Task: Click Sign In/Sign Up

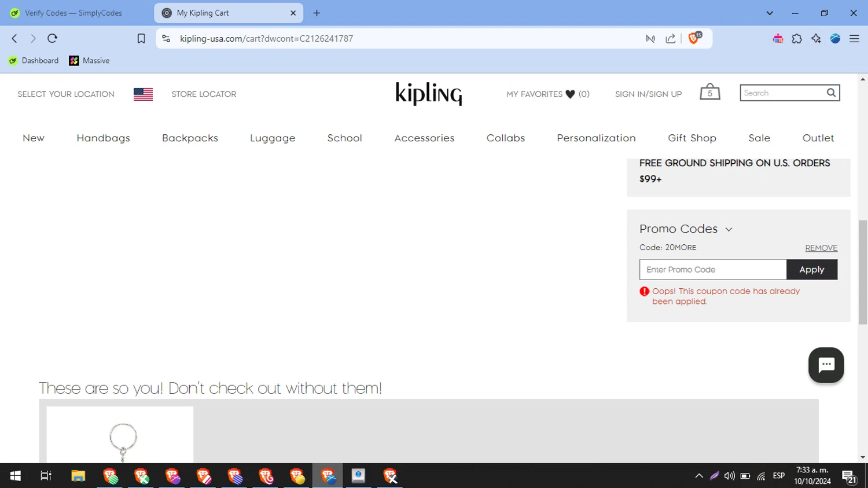Action: pos(648,94)
